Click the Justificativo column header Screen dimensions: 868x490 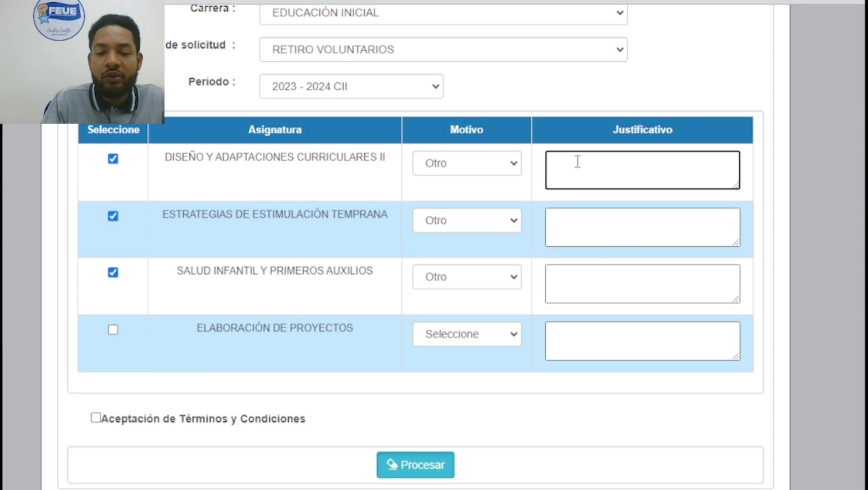642,130
